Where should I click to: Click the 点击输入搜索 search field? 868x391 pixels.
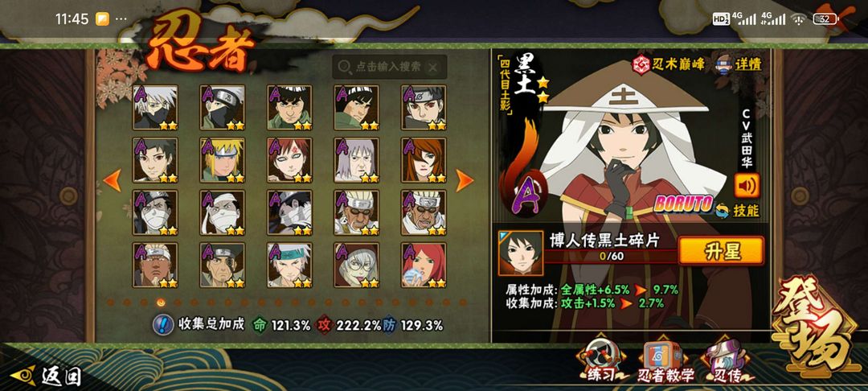389,67
